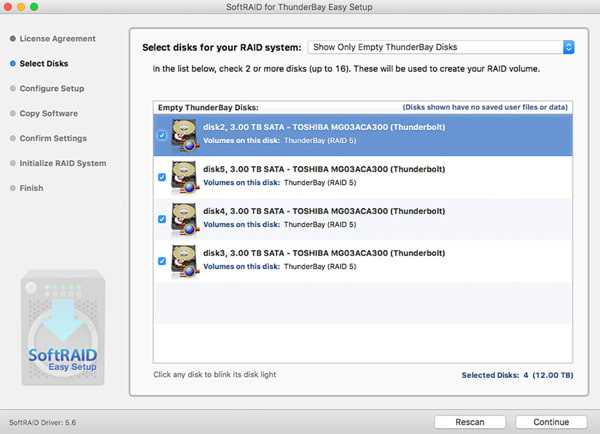Click the Initialize RAID System step
Screen dimensions: 600x434
pyautogui.click(x=63, y=163)
